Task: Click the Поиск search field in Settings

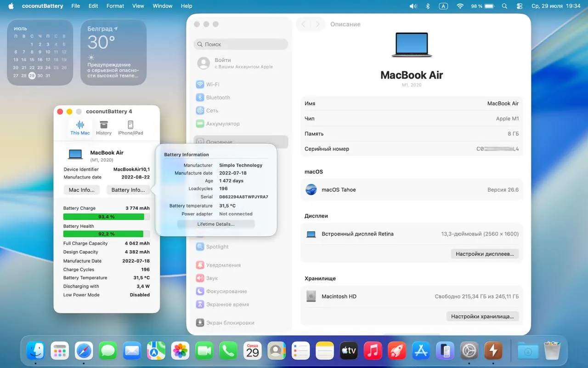Action: [241, 44]
